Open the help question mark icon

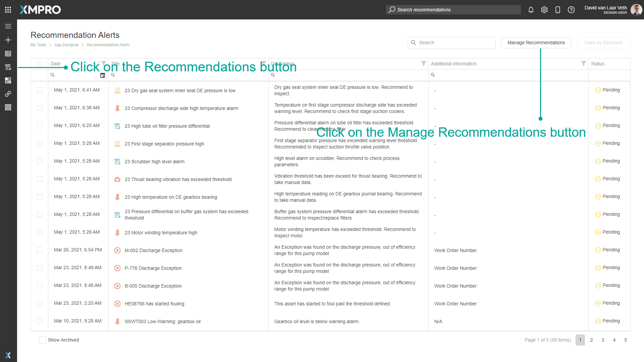tap(571, 10)
